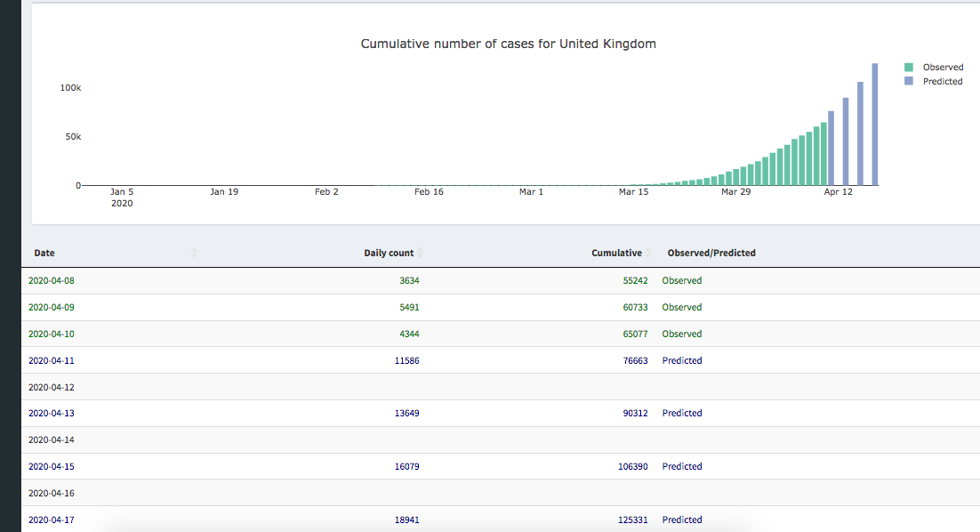Click the sort arrows beside Date column
Image resolution: width=980 pixels, height=532 pixels.
(194, 254)
